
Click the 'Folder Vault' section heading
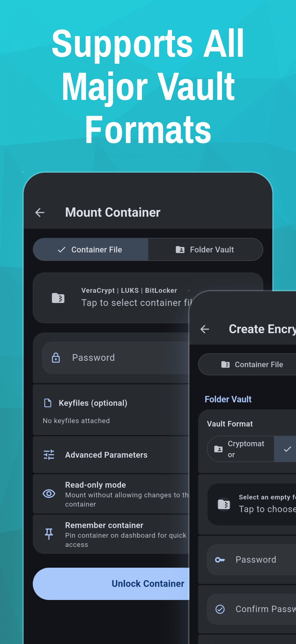pyautogui.click(x=228, y=399)
